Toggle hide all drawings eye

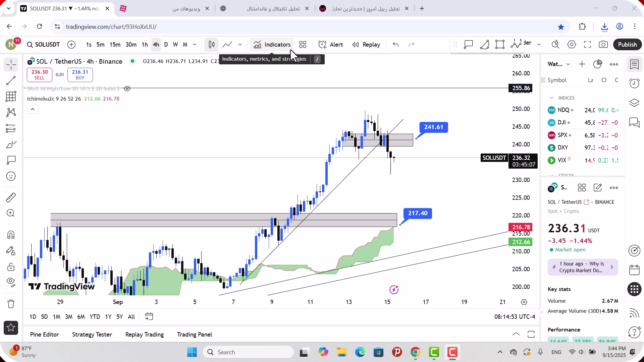[x=11, y=283]
